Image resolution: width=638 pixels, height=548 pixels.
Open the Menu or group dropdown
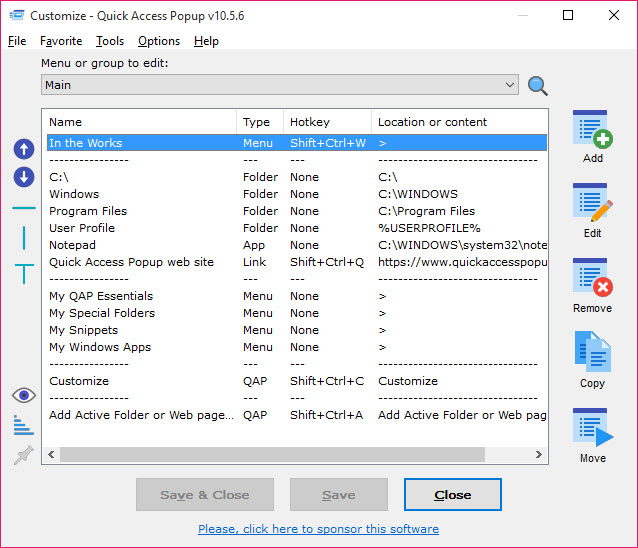tap(280, 85)
